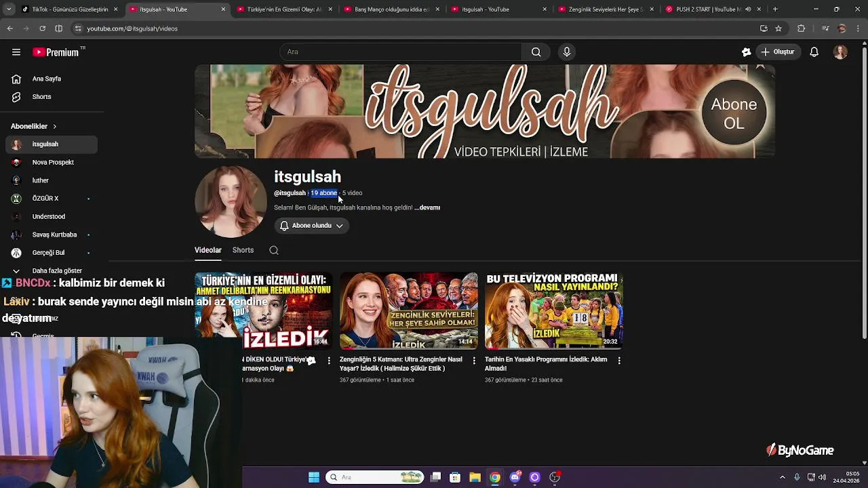Go to Ana Sayfa in the sidebar
This screenshot has height=488, width=868.
click(52, 79)
